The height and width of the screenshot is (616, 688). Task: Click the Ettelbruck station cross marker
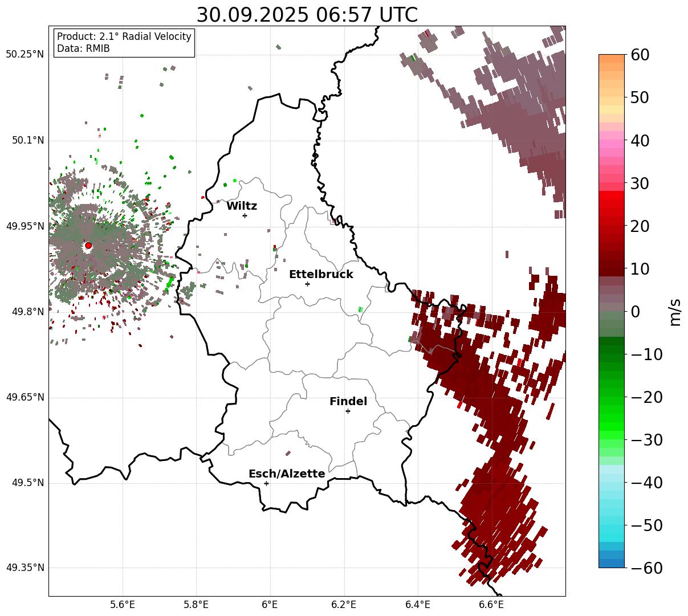[307, 284]
